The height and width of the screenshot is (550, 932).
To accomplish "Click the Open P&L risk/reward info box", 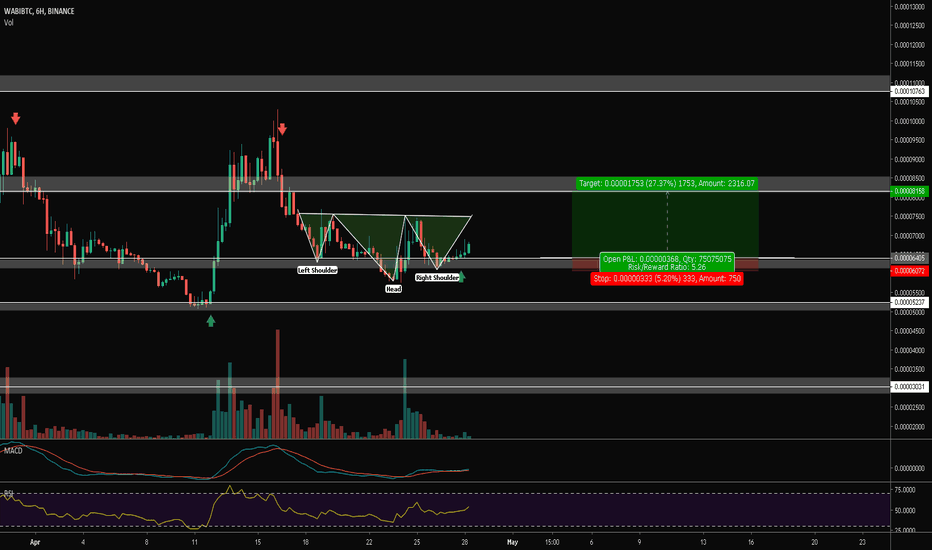I will point(667,263).
